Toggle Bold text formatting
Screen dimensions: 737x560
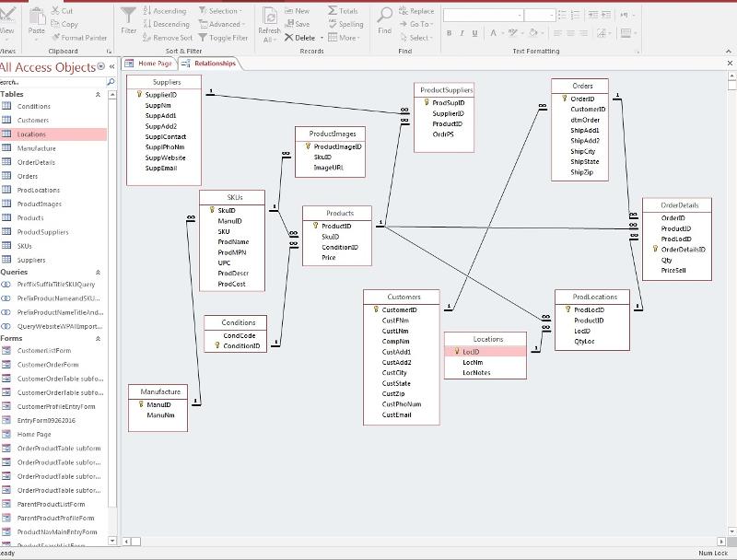coord(450,33)
